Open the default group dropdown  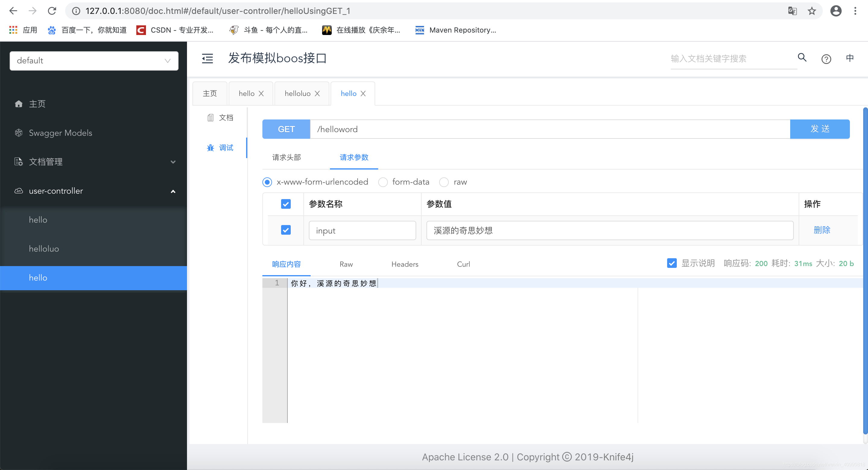point(93,60)
